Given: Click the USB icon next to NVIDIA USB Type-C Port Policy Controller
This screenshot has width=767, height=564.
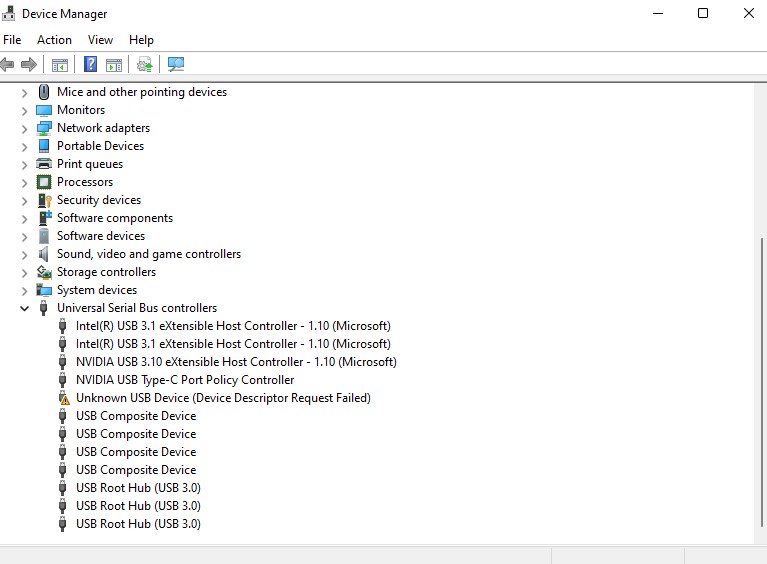Looking at the screenshot, I should 63,380.
